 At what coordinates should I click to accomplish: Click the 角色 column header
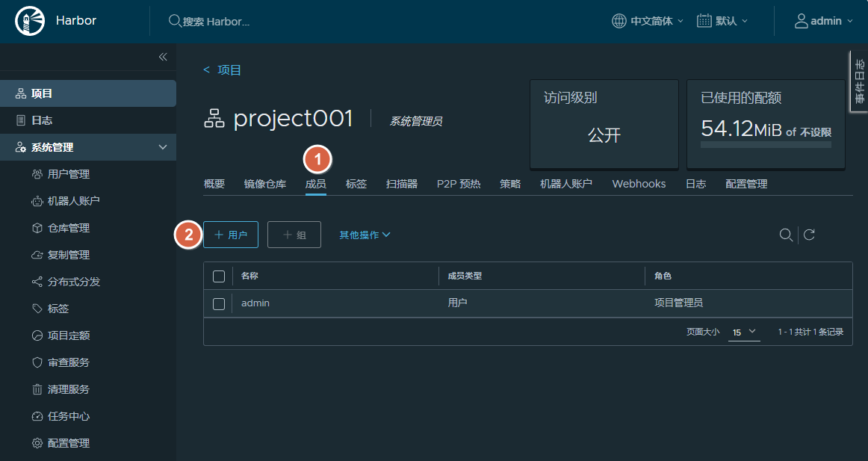tap(663, 276)
